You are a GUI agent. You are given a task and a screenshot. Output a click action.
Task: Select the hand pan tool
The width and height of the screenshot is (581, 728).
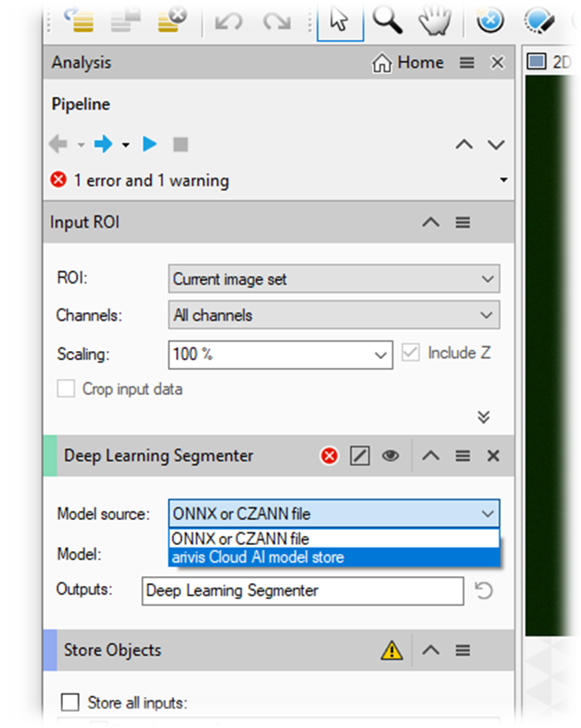pyautogui.click(x=434, y=20)
